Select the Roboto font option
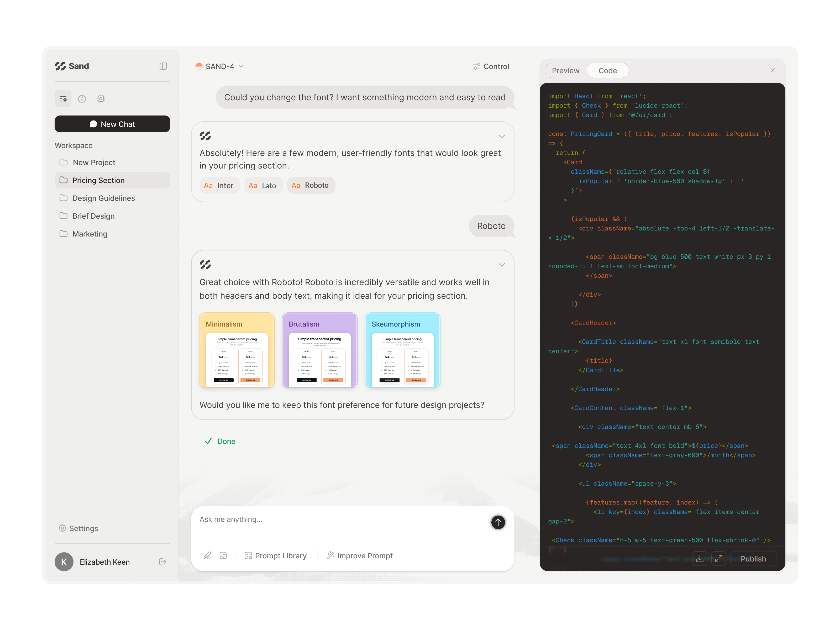The height and width of the screenshot is (630, 840). tap(311, 185)
